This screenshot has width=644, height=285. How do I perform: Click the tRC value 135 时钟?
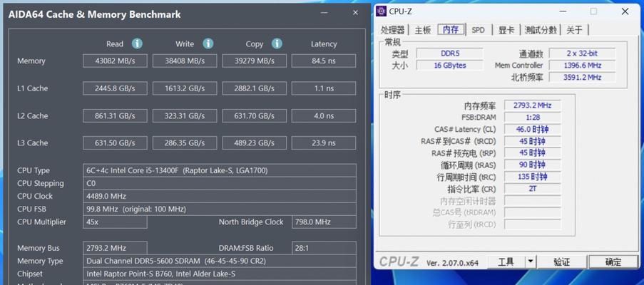(x=532, y=177)
